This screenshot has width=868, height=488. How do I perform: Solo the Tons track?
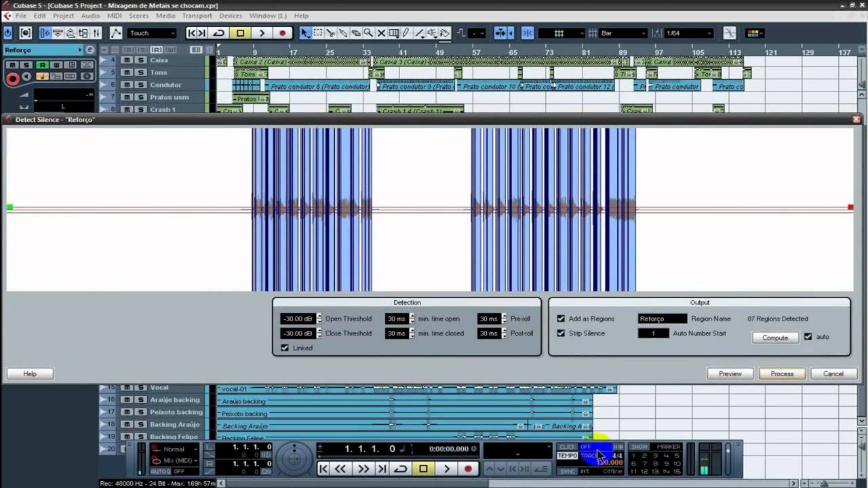(x=140, y=73)
